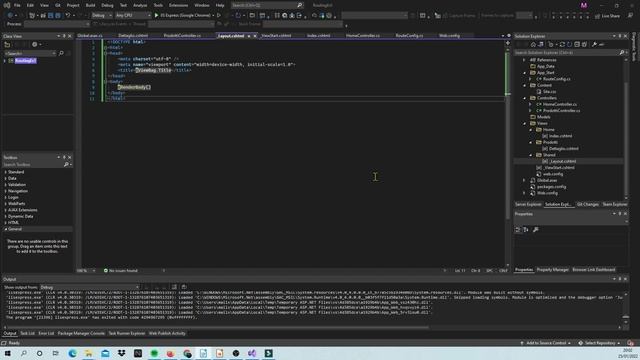Image resolution: width=640 pixels, height=360 pixels.
Task: Click No issues found indicator
Action: (x=121, y=271)
